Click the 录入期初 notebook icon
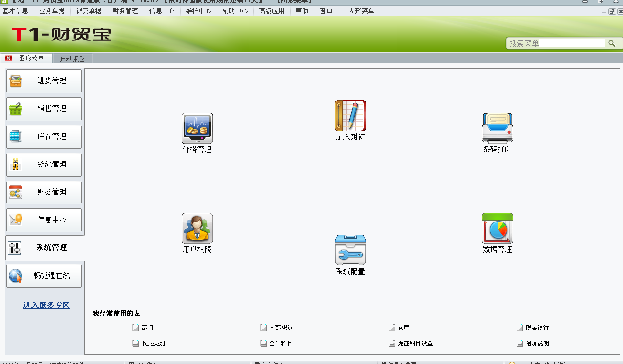Screen dimensions: 623x364 tap(350, 116)
